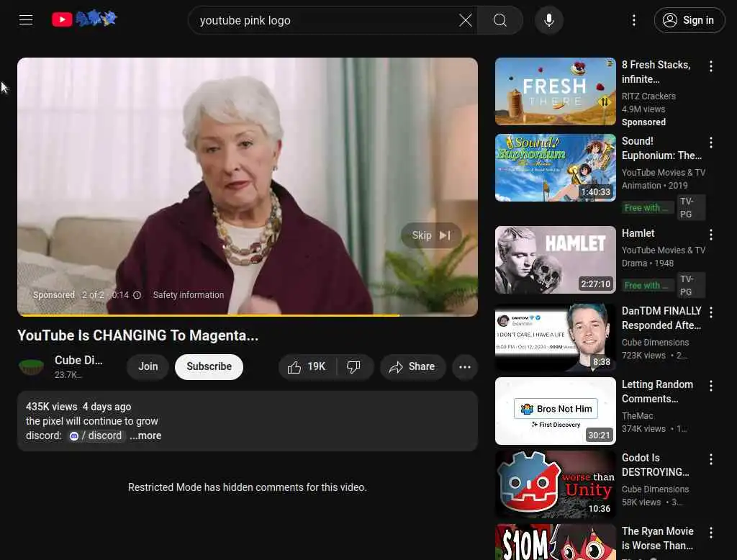Click title '8 Fresh Stacks, infinite...'
This screenshot has width=737, height=560.
click(656, 72)
